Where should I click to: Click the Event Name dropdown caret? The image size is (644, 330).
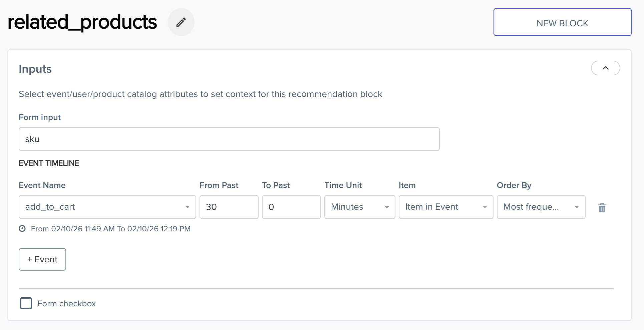(187, 207)
